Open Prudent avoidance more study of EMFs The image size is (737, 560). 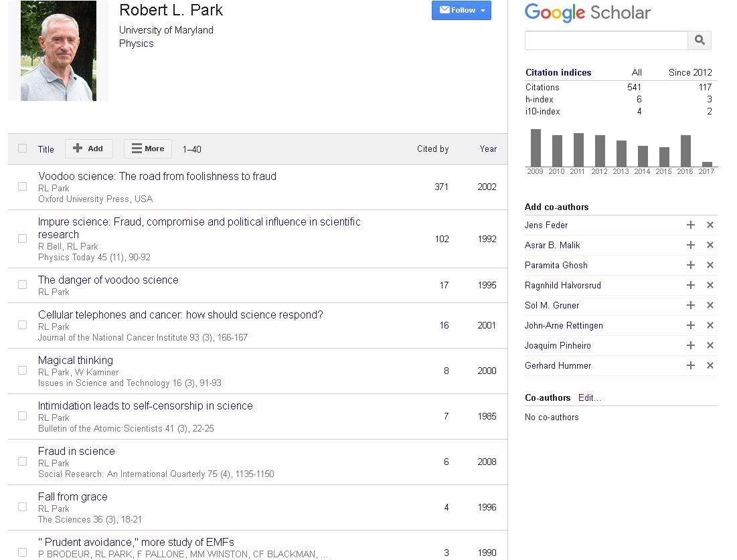pos(136,542)
